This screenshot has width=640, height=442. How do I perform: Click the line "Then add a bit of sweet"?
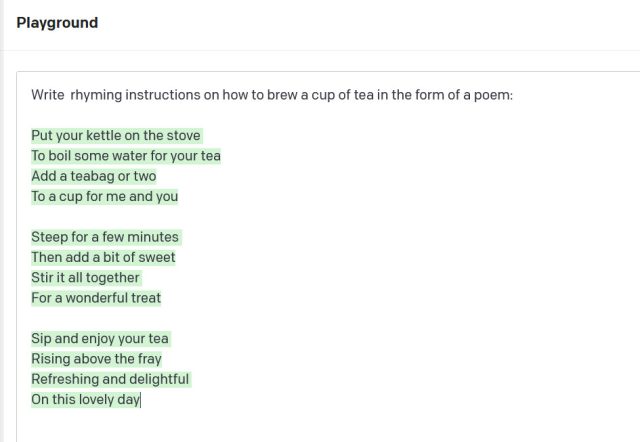tap(103, 257)
